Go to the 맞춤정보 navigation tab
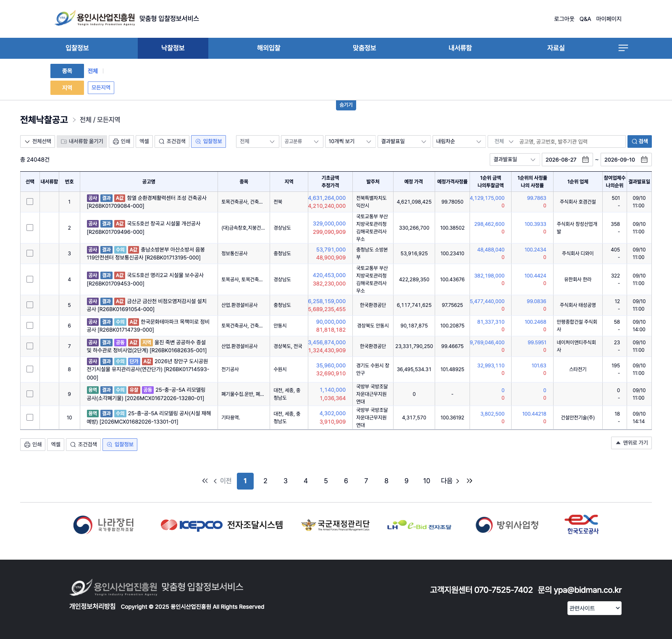The height and width of the screenshot is (639, 672). tap(365, 48)
